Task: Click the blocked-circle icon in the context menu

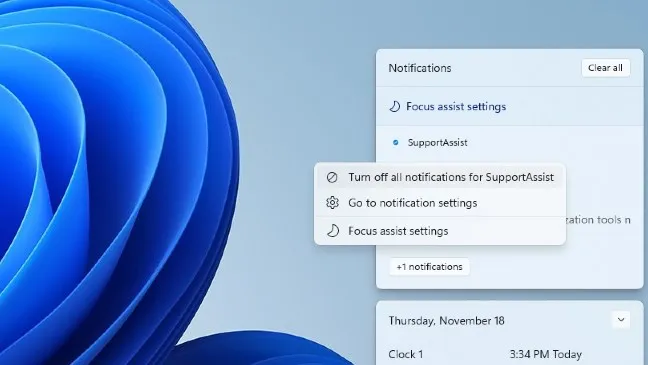Action: click(x=332, y=177)
